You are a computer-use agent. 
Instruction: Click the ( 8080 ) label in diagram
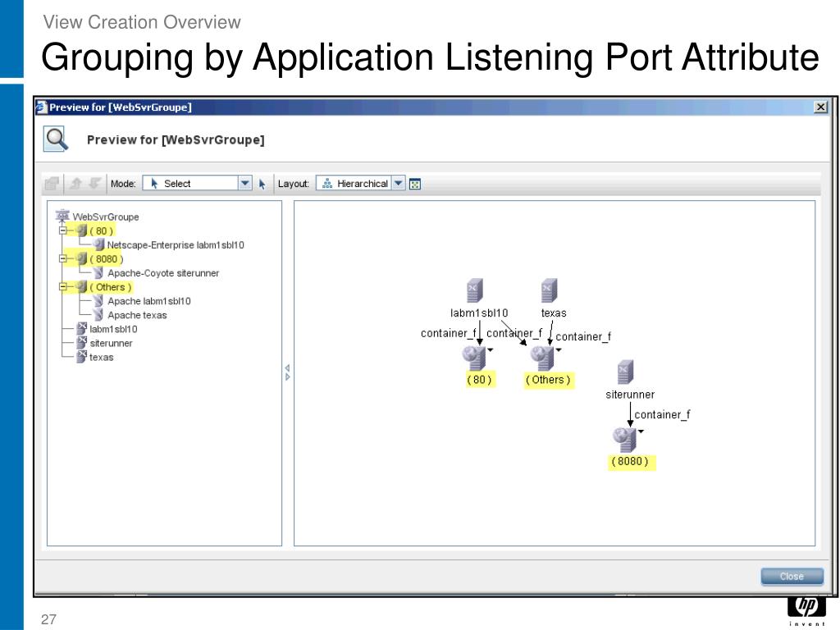(630, 461)
